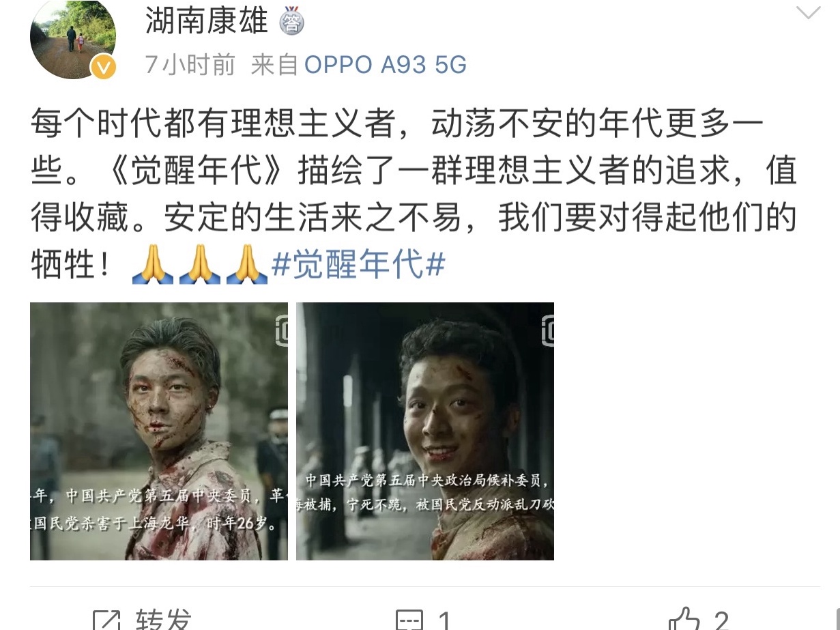This screenshot has height=630, width=840.
Task: Open the OPPO A93 5G source link
Action: [386, 65]
